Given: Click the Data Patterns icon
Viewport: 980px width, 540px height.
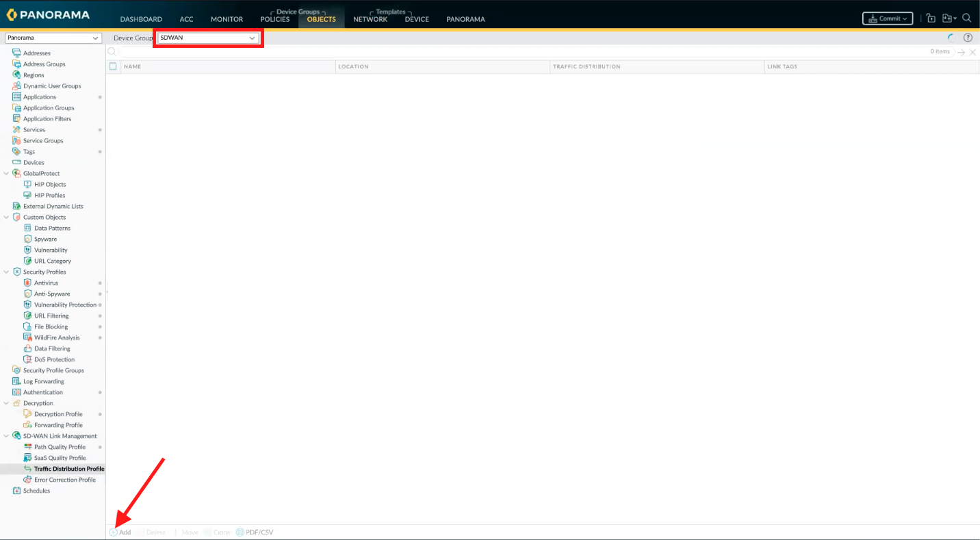Looking at the screenshot, I should point(28,228).
